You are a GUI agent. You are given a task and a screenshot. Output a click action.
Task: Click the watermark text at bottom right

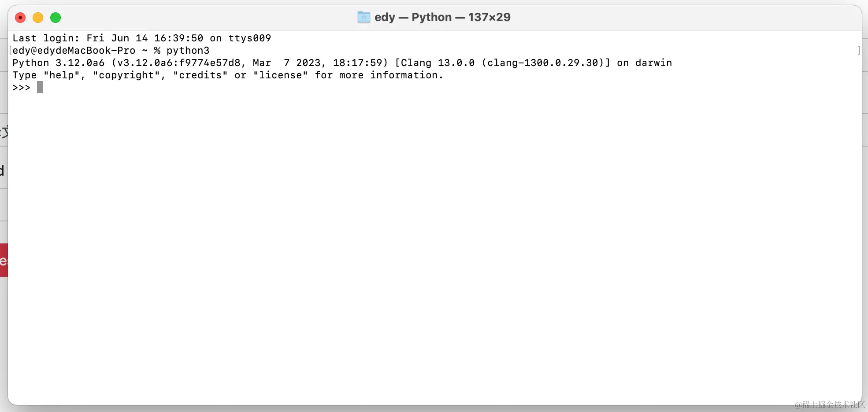[827, 405]
